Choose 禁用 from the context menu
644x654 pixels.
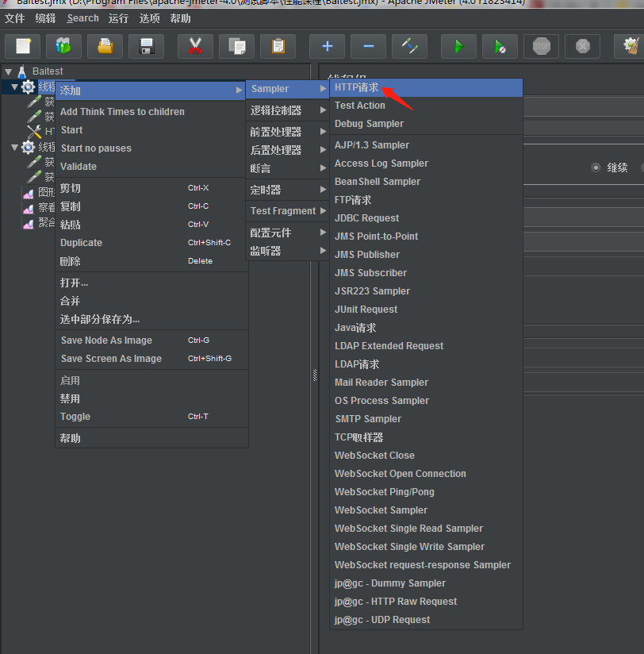(x=151, y=398)
